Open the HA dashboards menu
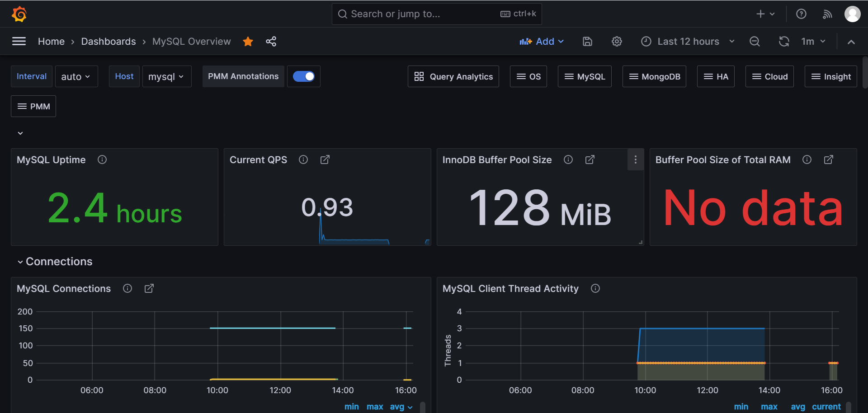 716,76
